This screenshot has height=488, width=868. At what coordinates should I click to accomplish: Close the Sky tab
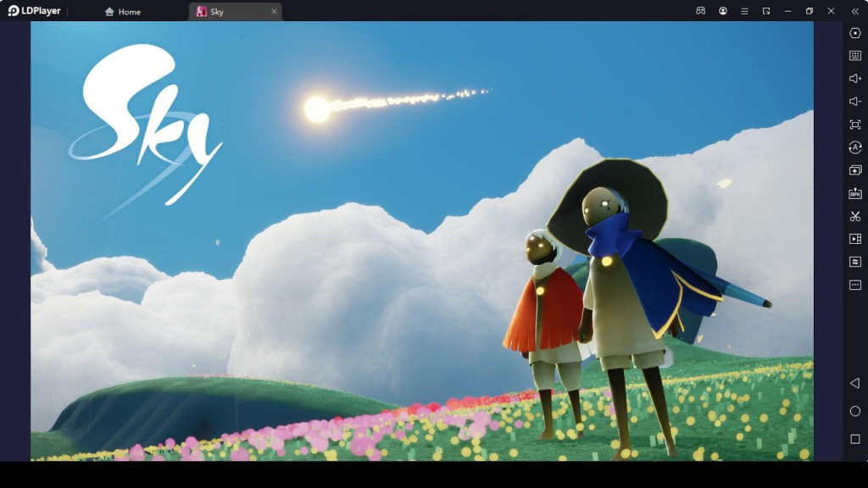pos(274,12)
